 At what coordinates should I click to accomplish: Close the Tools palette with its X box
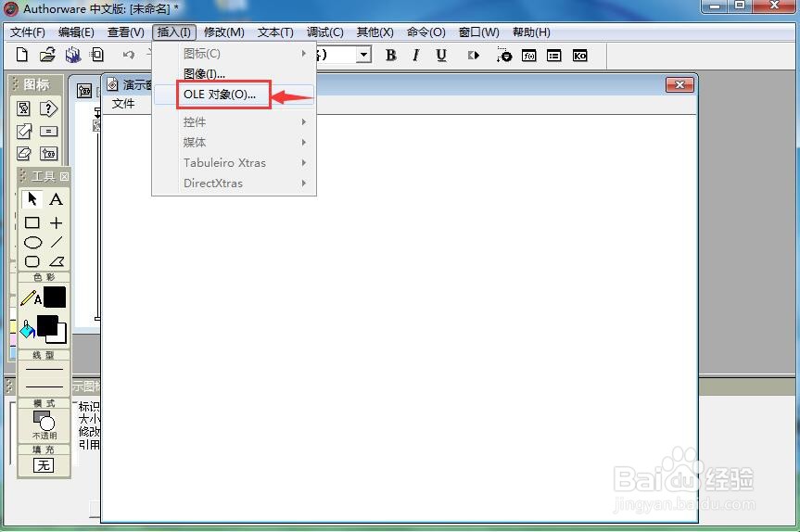(x=64, y=176)
